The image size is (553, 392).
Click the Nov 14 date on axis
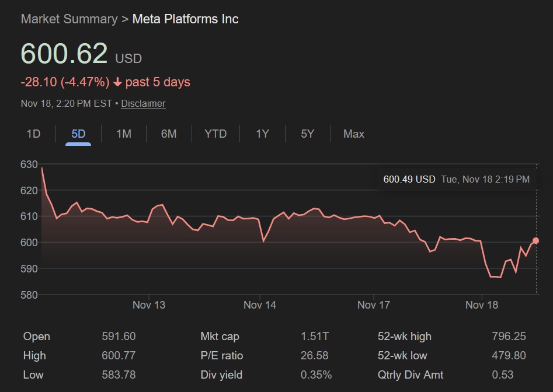[260, 305]
